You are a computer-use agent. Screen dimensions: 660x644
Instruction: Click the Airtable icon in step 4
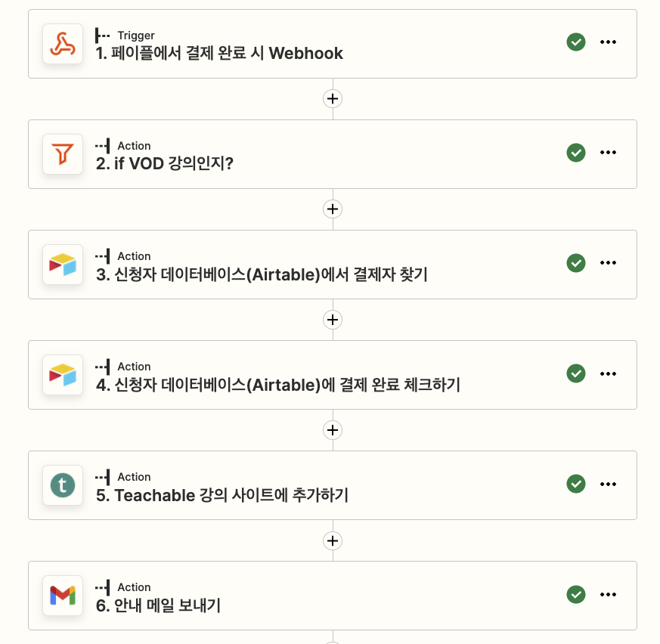point(63,375)
